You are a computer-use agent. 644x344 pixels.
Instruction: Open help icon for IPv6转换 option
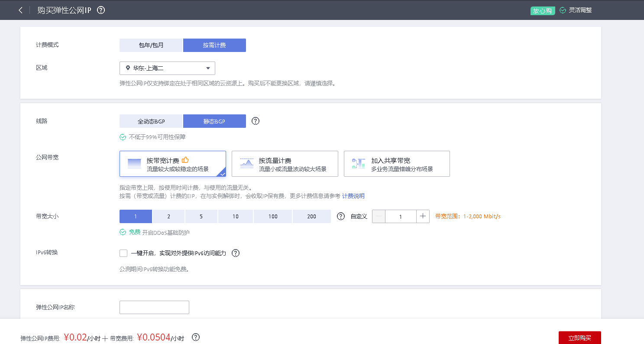click(236, 253)
